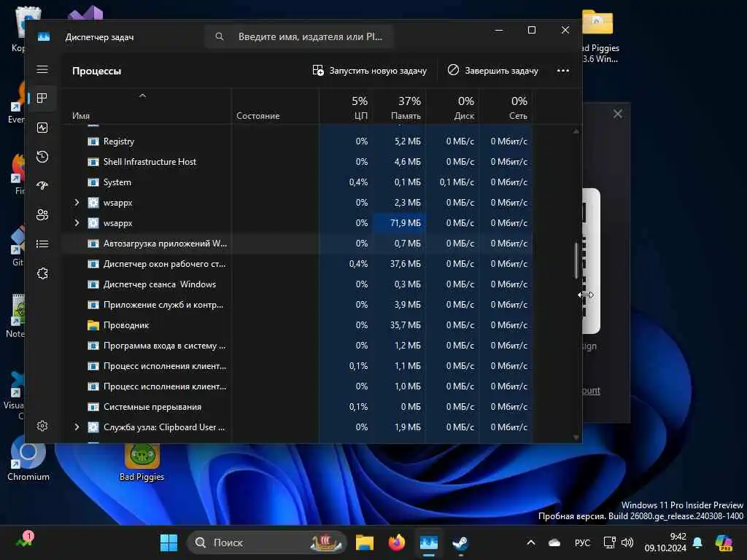747x560 pixels.
Task: Select Автозагрузка приложений W... row
Action: point(298,244)
